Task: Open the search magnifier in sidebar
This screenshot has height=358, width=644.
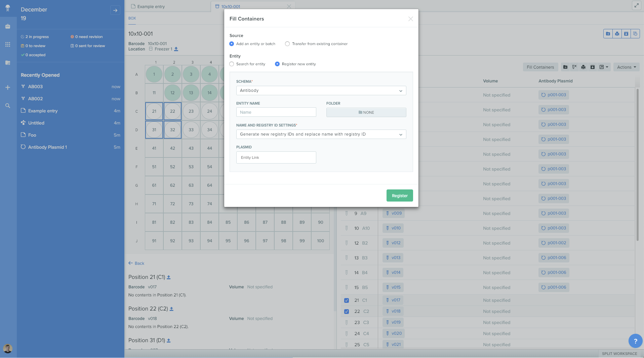Action: pos(8,106)
